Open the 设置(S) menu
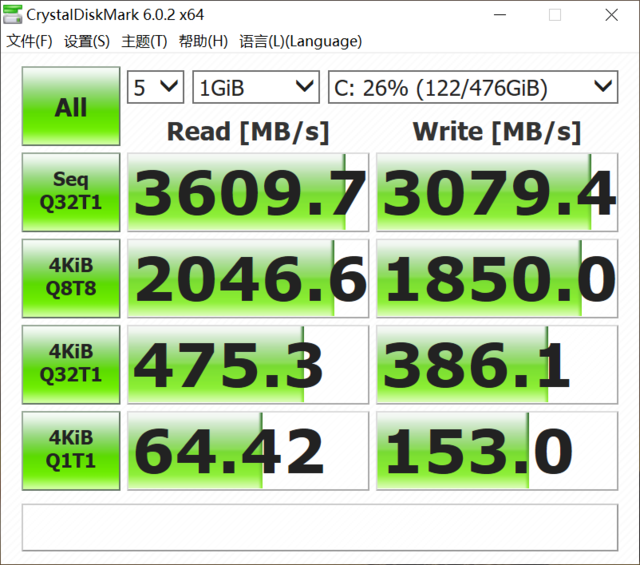Image resolution: width=640 pixels, height=565 pixels. (x=87, y=41)
